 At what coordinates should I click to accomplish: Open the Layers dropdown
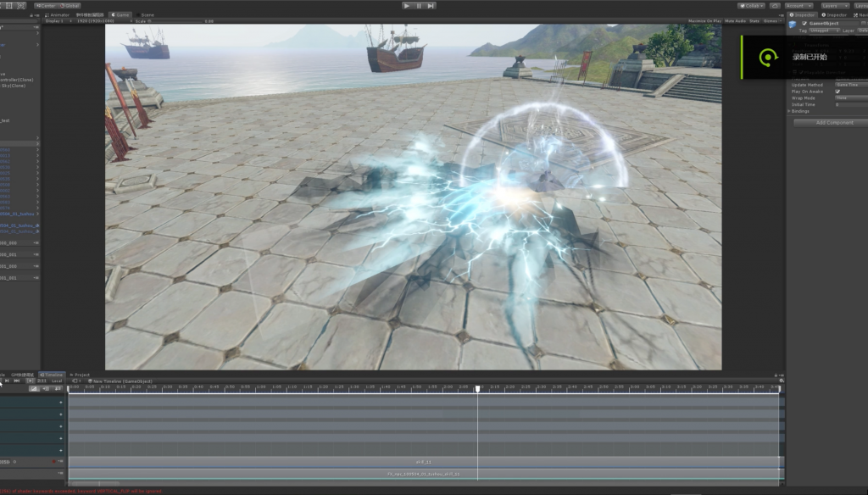(x=834, y=6)
